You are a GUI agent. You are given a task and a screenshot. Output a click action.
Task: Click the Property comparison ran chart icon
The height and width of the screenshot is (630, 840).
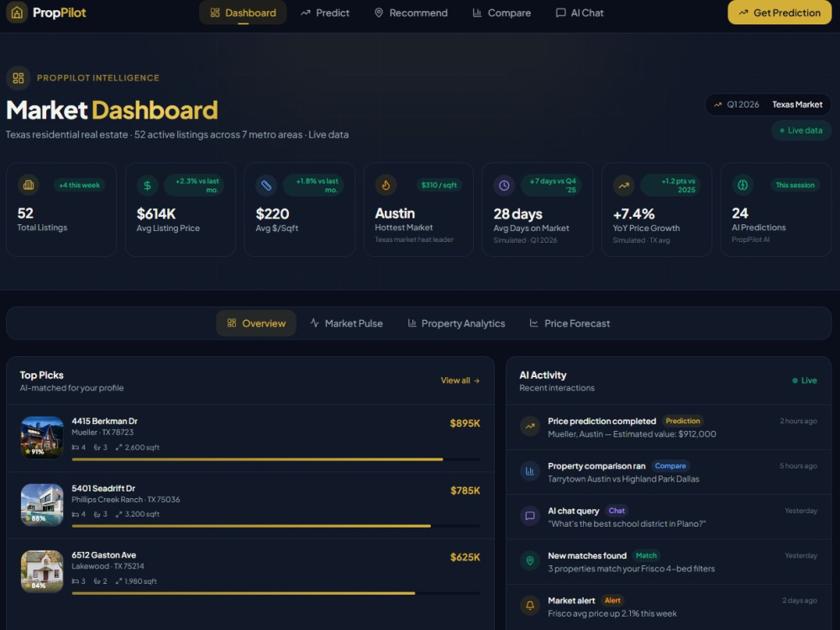(530, 471)
